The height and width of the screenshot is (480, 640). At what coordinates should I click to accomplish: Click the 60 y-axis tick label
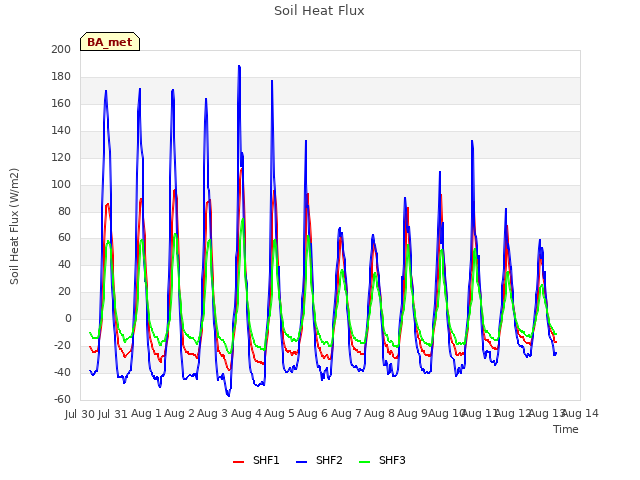tap(64, 238)
